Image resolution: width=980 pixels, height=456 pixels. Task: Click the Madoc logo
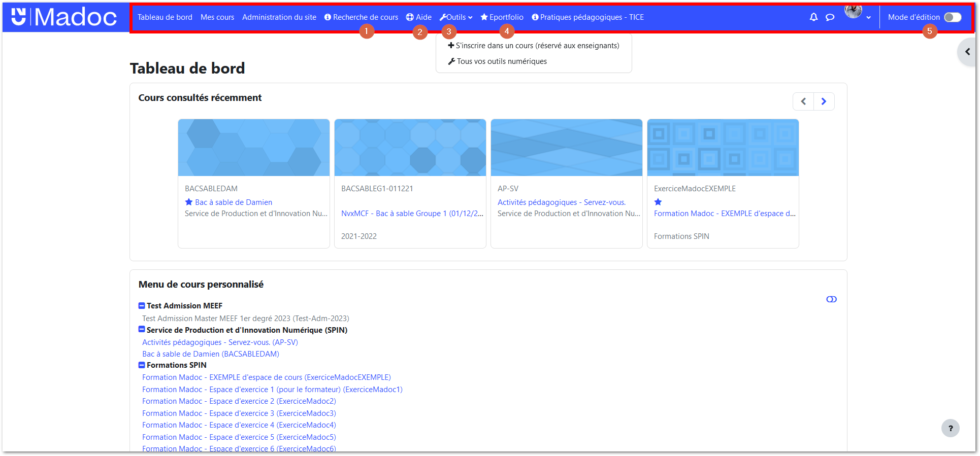pyautogui.click(x=64, y=17)
